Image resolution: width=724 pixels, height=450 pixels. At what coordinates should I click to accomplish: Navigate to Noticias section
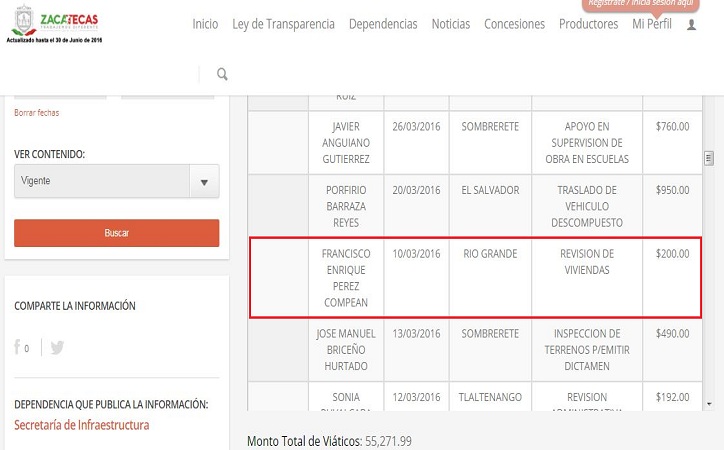tap(450, 24)
